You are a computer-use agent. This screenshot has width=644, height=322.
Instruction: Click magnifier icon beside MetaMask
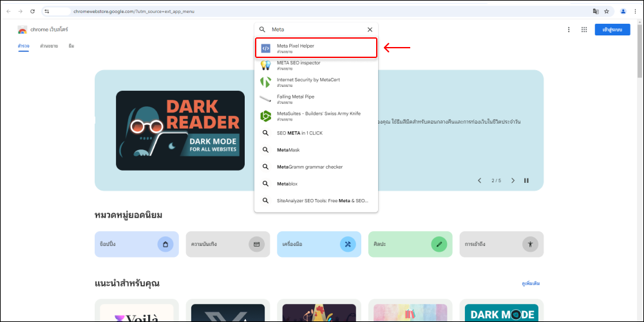pyautogui.click(x=266, y=150)
